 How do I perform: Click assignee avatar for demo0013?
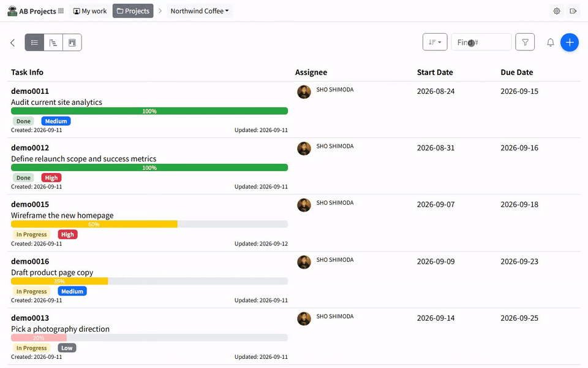[304, 319]
